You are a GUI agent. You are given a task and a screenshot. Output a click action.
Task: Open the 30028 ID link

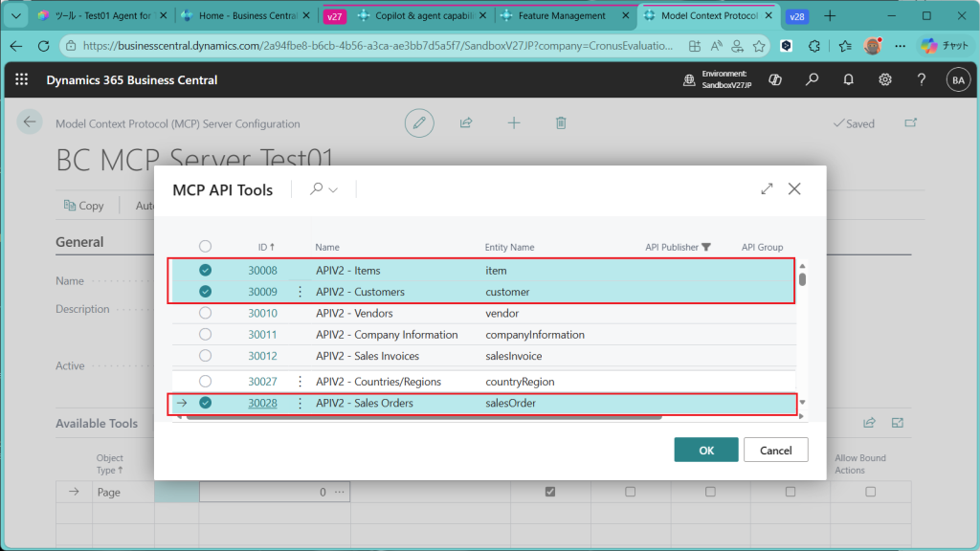262,404
